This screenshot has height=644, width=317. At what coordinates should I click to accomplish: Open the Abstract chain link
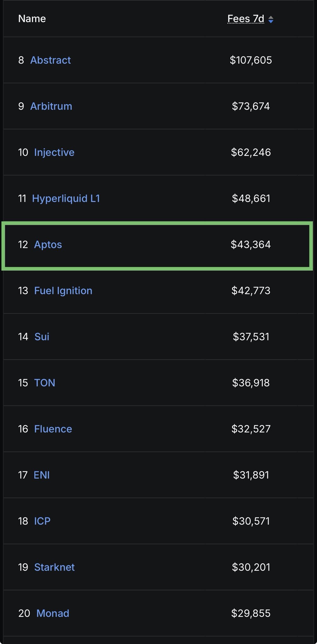(x=50, y=60)
